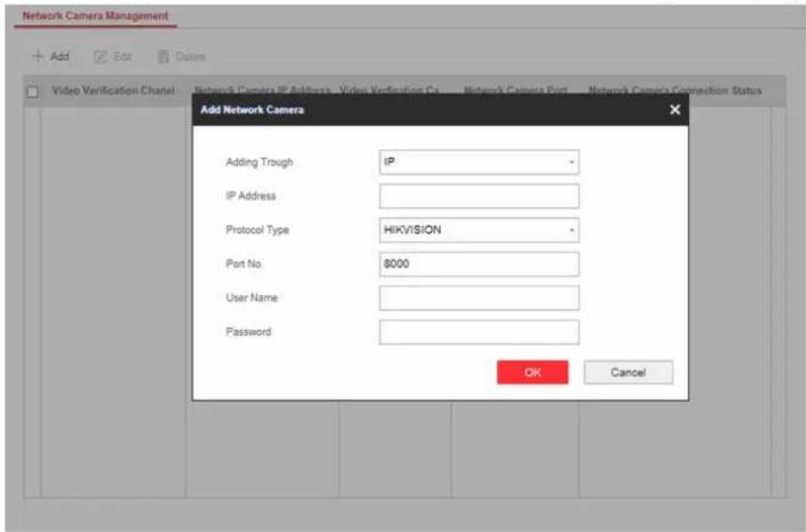
Task: Focus the IP Address input field
Action: click(479, 196)
